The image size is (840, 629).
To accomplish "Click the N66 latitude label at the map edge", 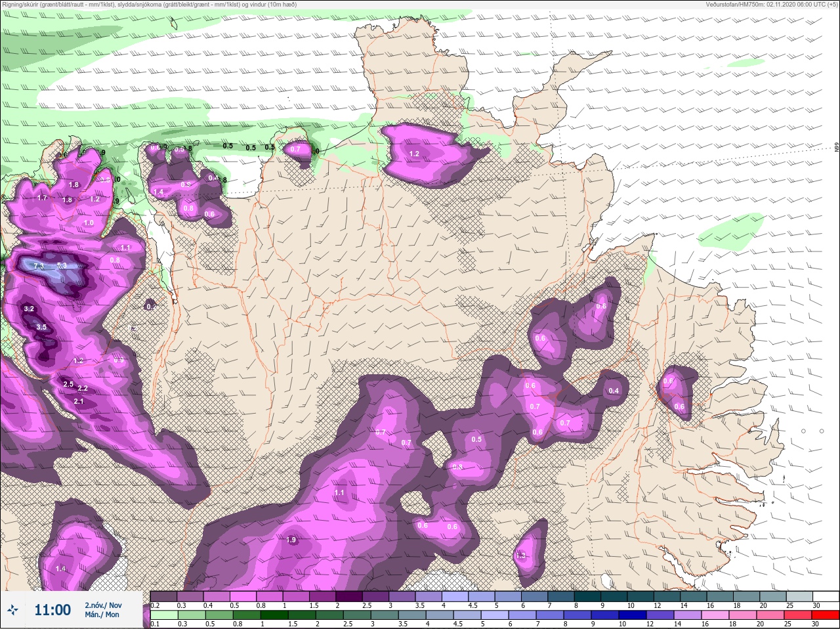I will (837, 148).
